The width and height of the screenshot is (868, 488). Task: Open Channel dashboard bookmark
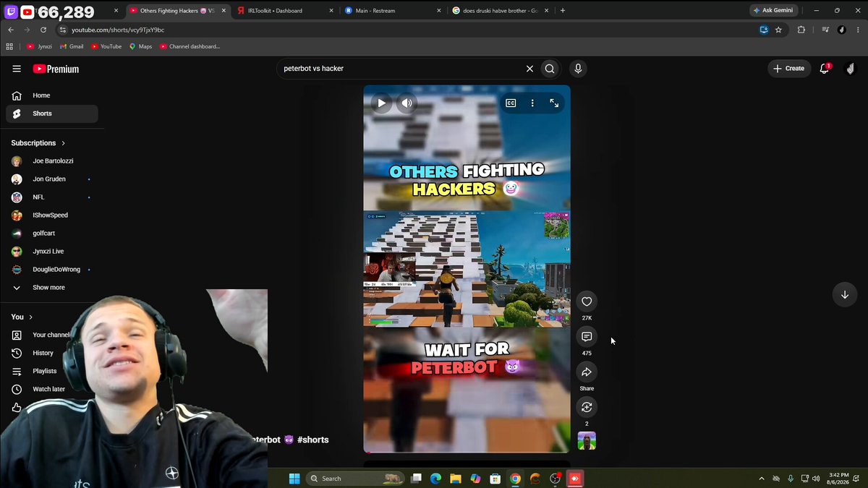coord(190,46)
